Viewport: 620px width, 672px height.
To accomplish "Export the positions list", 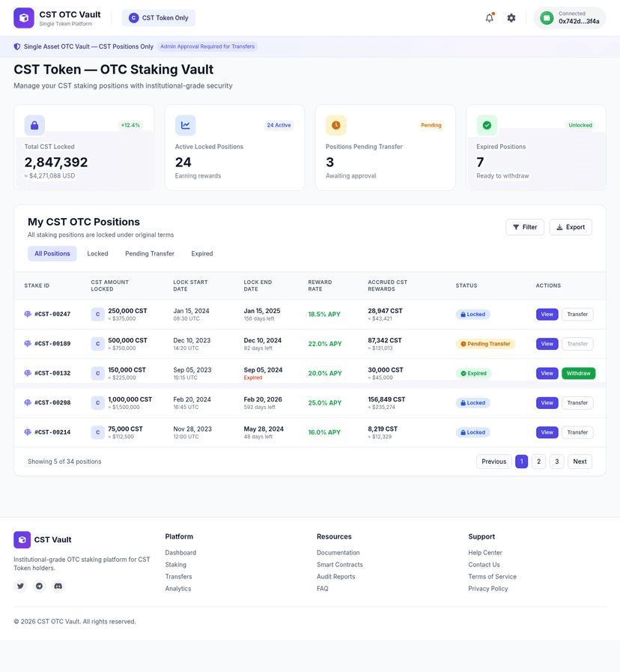I will 571,227.
